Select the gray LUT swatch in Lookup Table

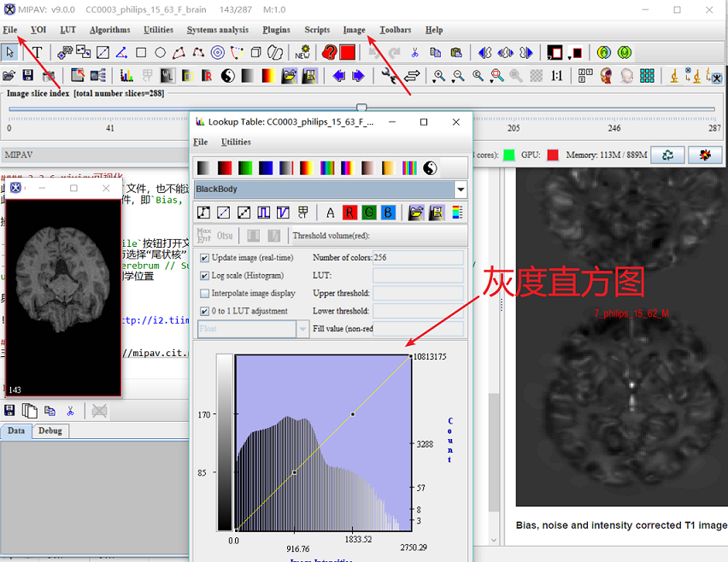point(203,168)
